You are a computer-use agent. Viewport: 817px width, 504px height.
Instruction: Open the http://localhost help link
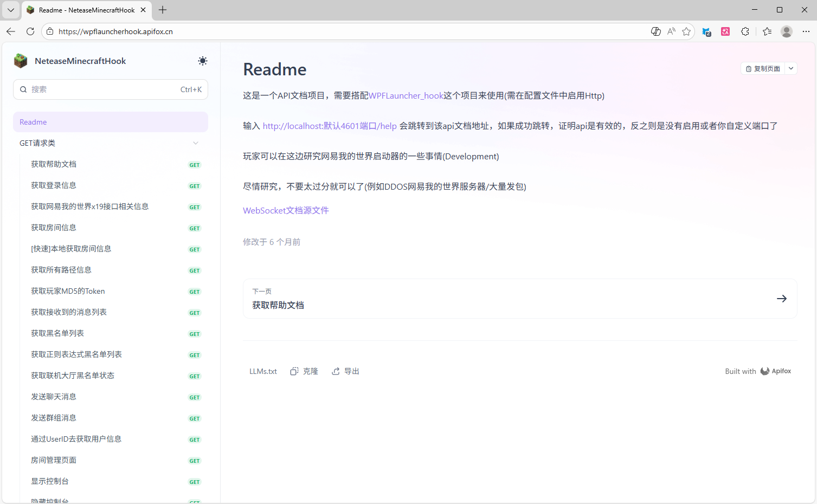[330, 126]
